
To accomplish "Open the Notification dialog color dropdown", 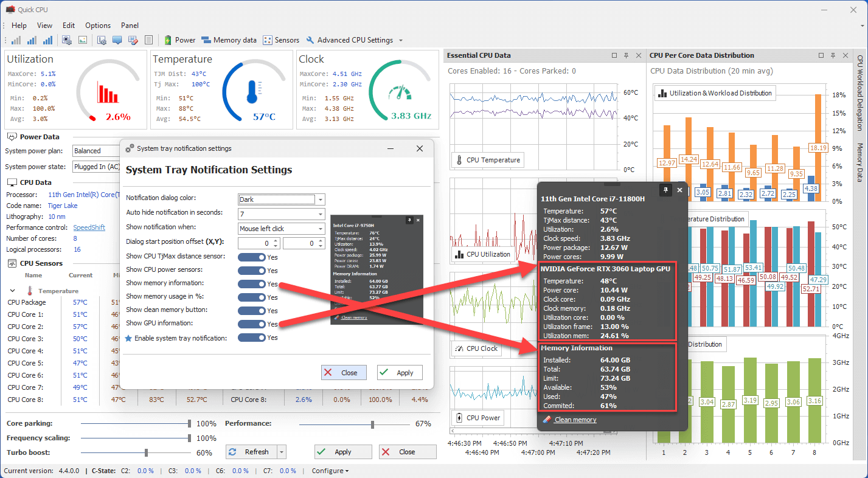I will (x=282, y=199).
